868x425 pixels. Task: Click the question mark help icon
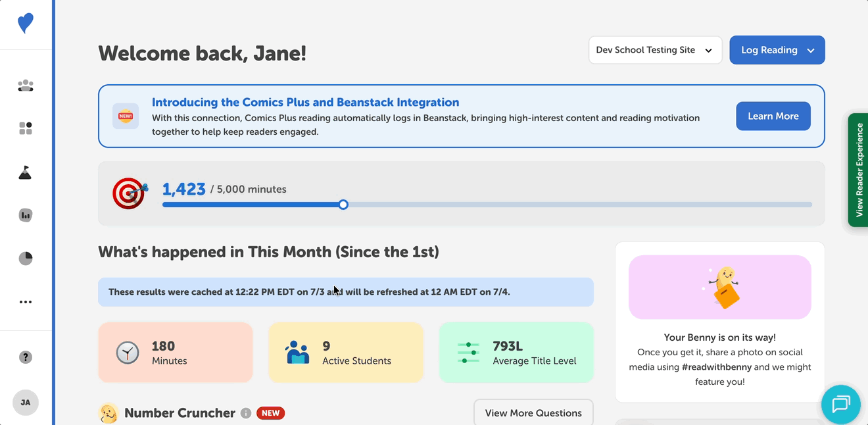[26, 357]
